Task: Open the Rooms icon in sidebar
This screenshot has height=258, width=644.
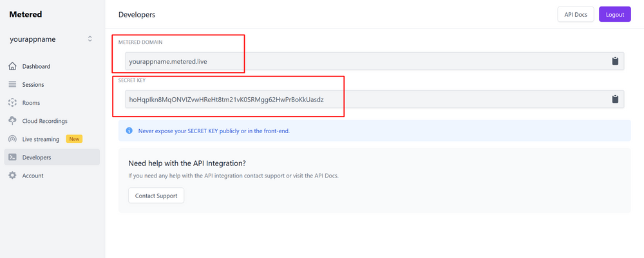Action: click(12, 102)
